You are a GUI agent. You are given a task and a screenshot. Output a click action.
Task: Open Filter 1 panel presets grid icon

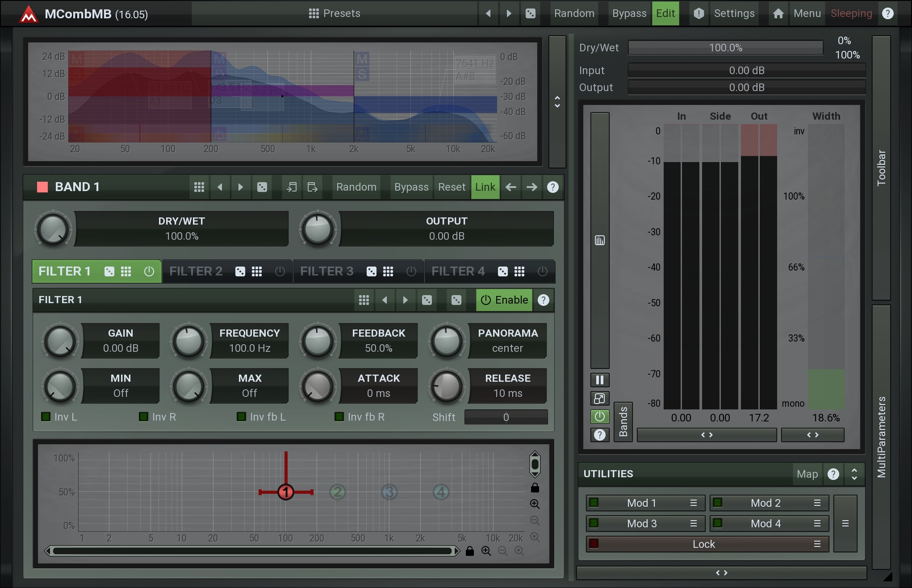click(x=364, y=300)
